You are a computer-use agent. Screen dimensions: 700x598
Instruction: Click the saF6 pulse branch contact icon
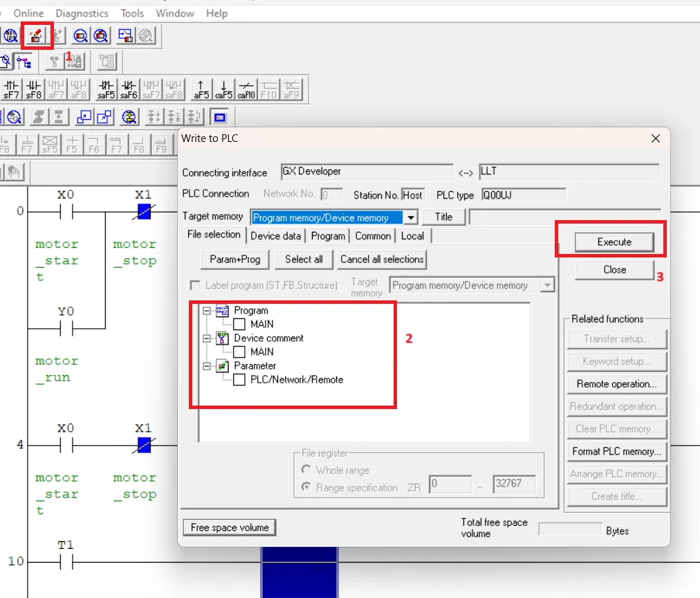click(129, 89)
